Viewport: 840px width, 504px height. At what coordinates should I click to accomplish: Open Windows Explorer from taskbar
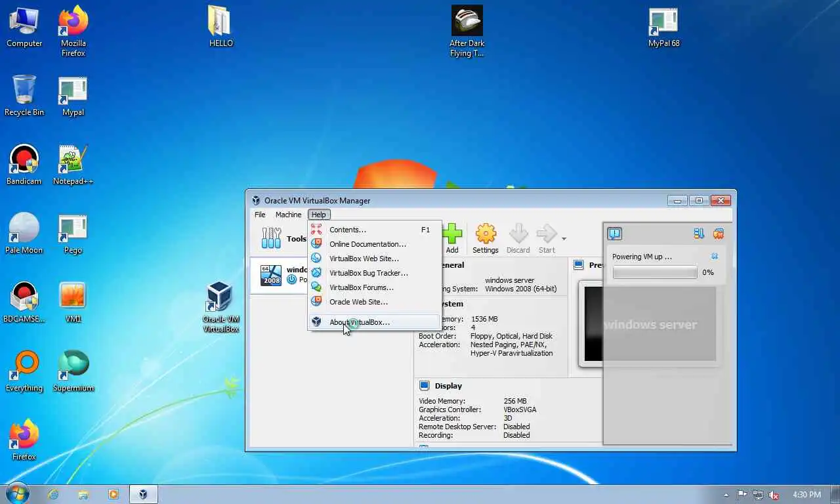(83, 494)
